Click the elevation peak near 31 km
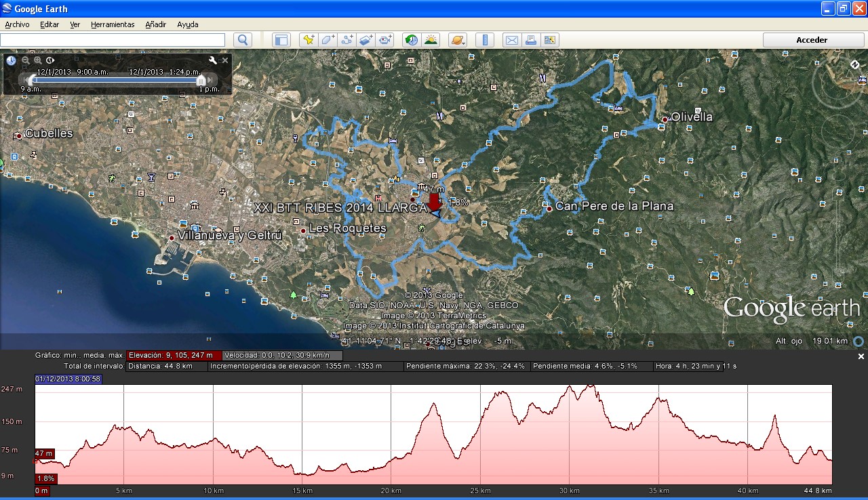868x500 pixels. (590, 388)
